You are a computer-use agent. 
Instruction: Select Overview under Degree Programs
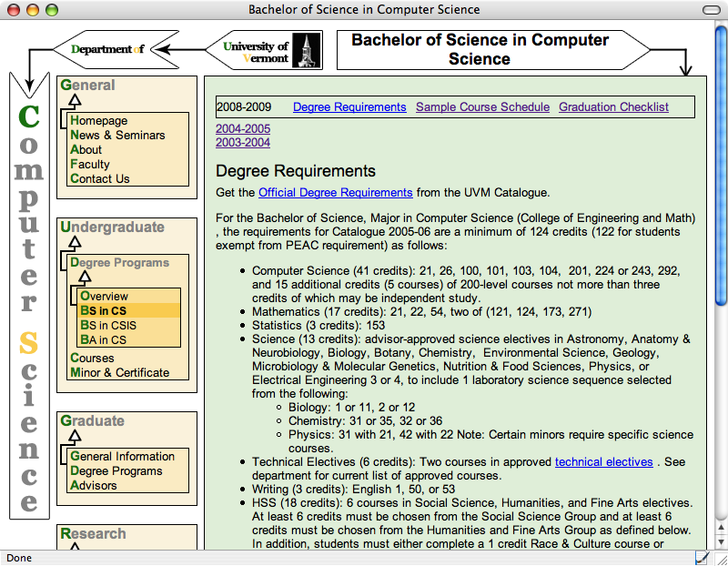click(104, 297)
